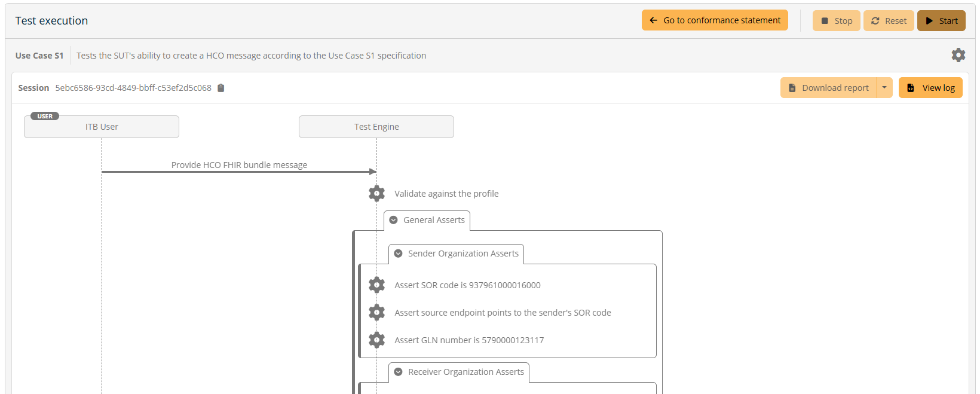Open the Download report dropdown arrow
The image size is (980, 394).
(884, 88)
